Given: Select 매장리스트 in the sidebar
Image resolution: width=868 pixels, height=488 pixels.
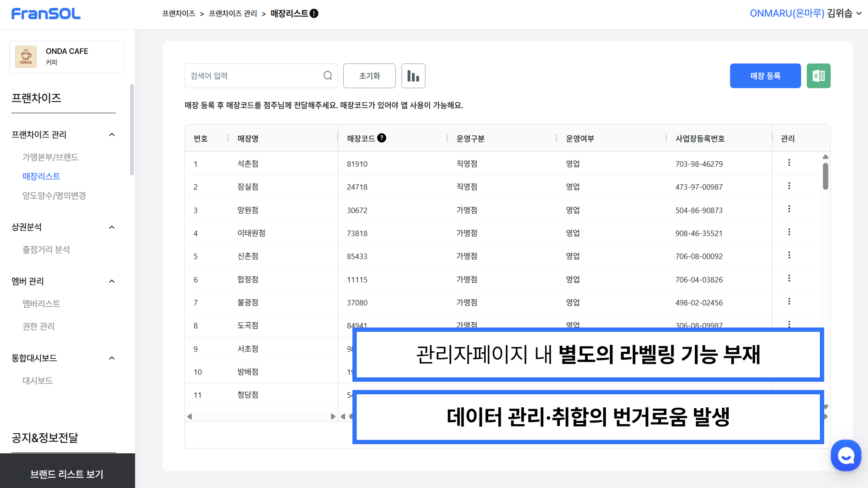Looking at the screenshot, I should click(41, 176).
